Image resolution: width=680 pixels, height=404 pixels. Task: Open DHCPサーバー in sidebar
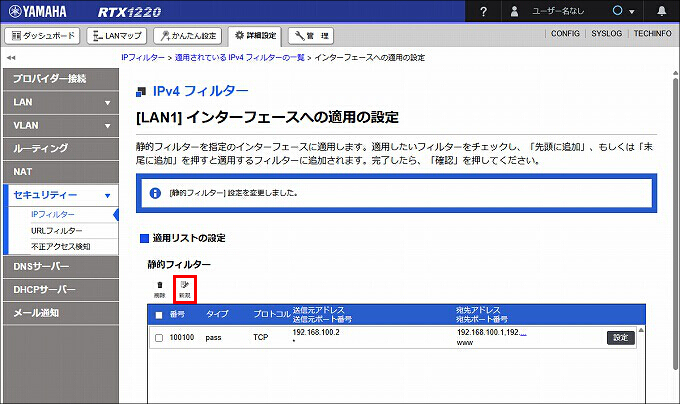[x=61, y=290]
